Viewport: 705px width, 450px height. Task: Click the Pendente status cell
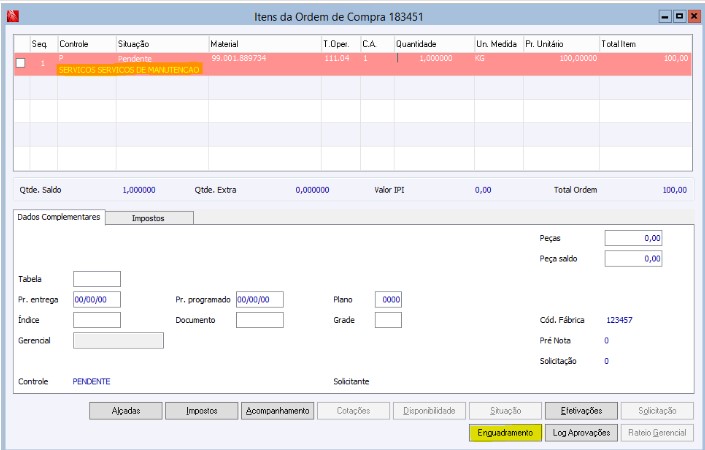(x=134, y=59)
